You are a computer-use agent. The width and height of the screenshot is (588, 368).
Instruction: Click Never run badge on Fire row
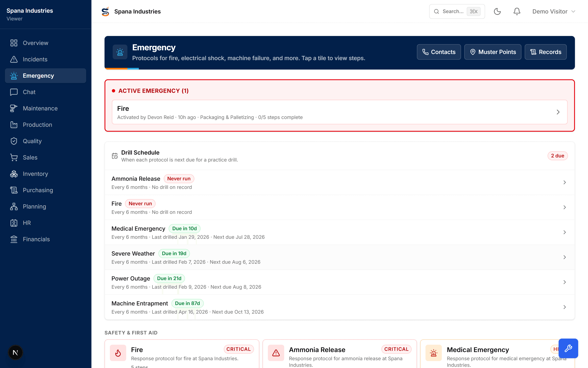(x=140, y=203)
